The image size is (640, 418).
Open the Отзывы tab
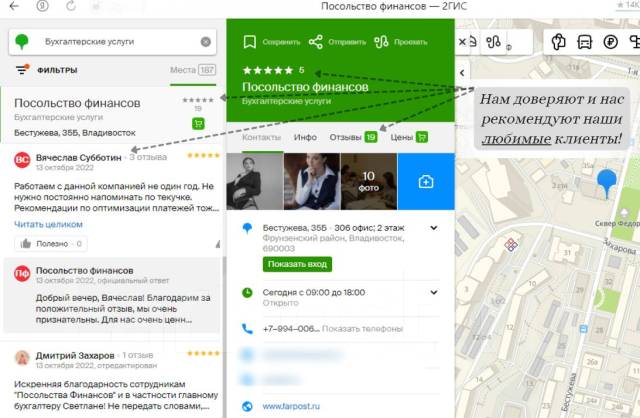(353, 137)
